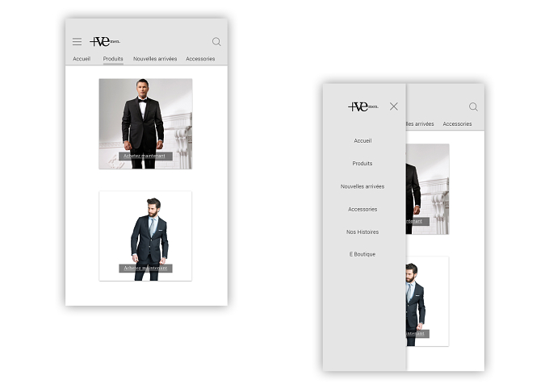Click the +ve men logo in left mockup
The height and width of the screenshot is (392, 549).
pyautogui.click(x=105, y=42)
